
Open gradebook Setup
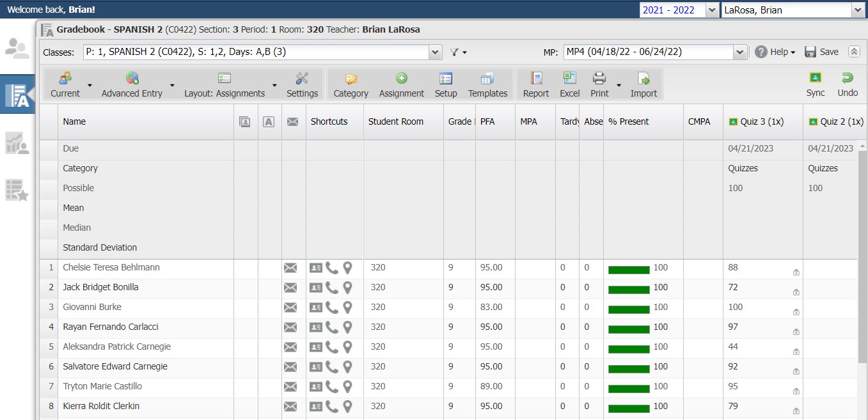(446, 85)
